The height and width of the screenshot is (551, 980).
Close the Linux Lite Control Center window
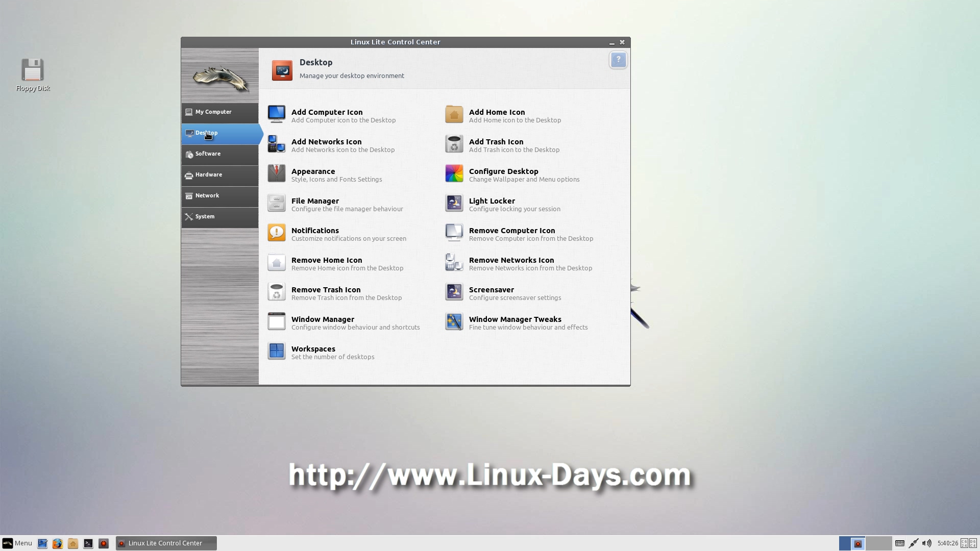coord(622,42)
